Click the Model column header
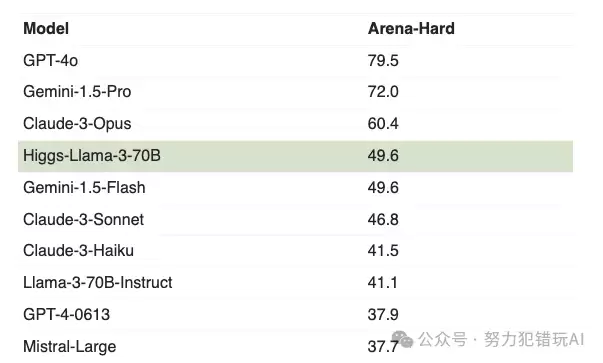603x363 pixels. click(46, 28)
